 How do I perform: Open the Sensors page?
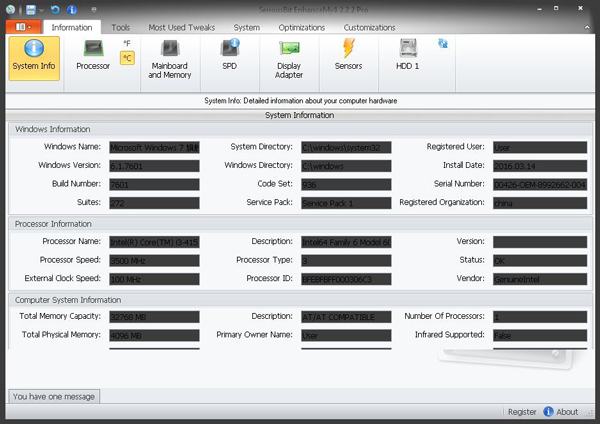pyautogui.click(x=348, y=56)
